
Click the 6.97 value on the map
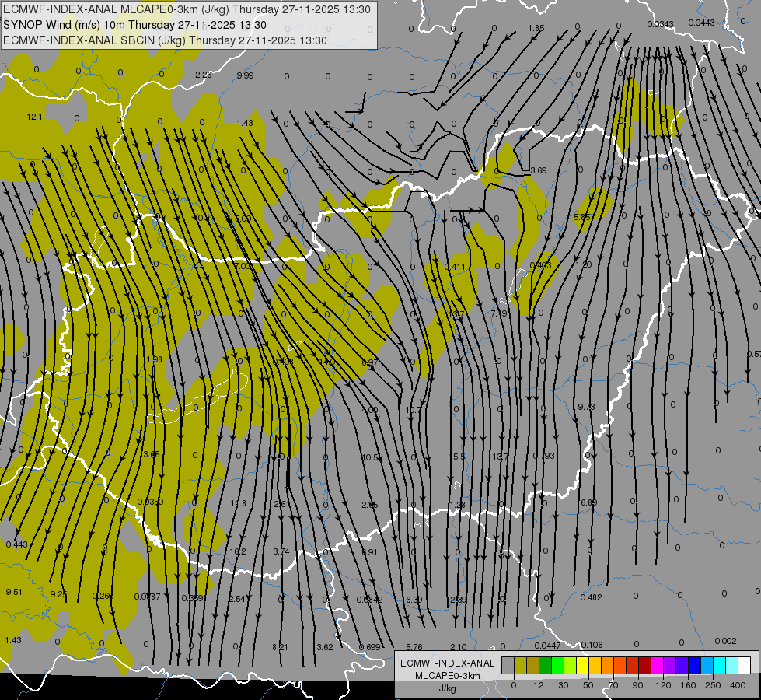pyautogui.click(x=370, y=362)
